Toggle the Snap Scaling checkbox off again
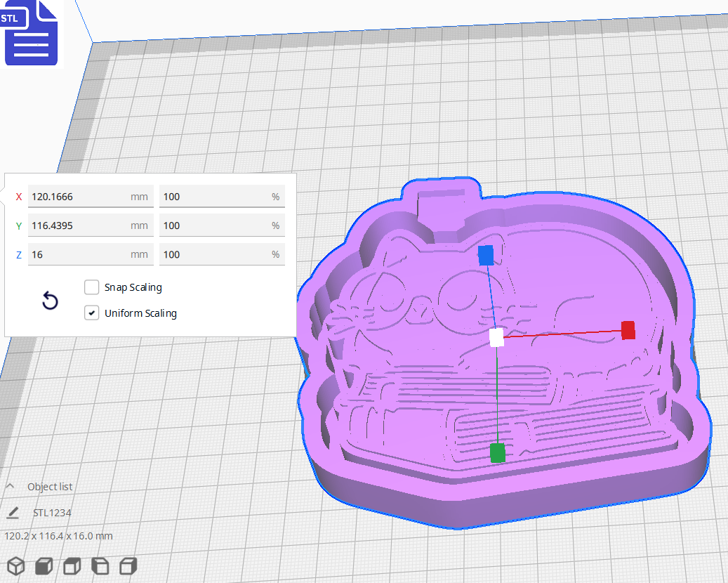 point(91,287)
